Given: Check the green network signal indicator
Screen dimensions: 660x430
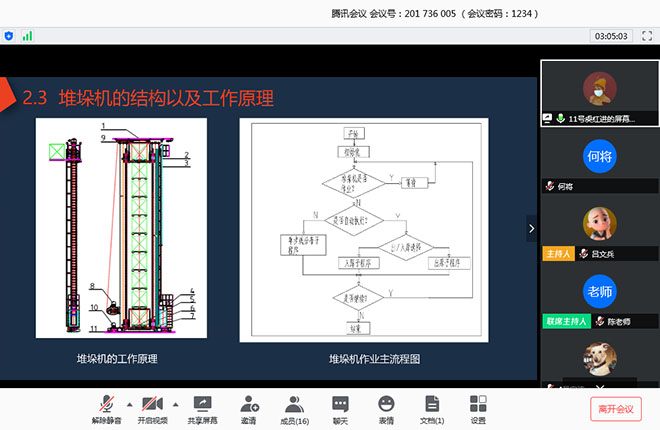Looking at the screenshot, I should click(x=28, y=35).
